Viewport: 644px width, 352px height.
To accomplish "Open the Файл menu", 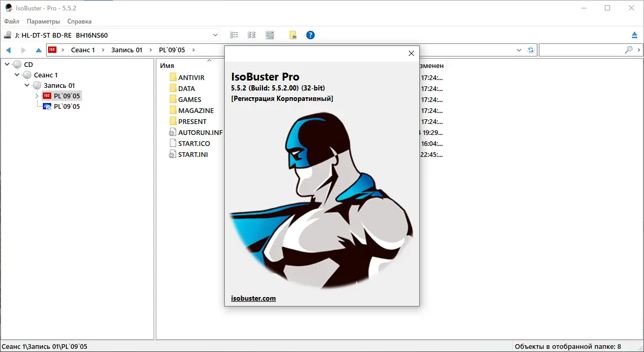I will click(x=11, y=21).
